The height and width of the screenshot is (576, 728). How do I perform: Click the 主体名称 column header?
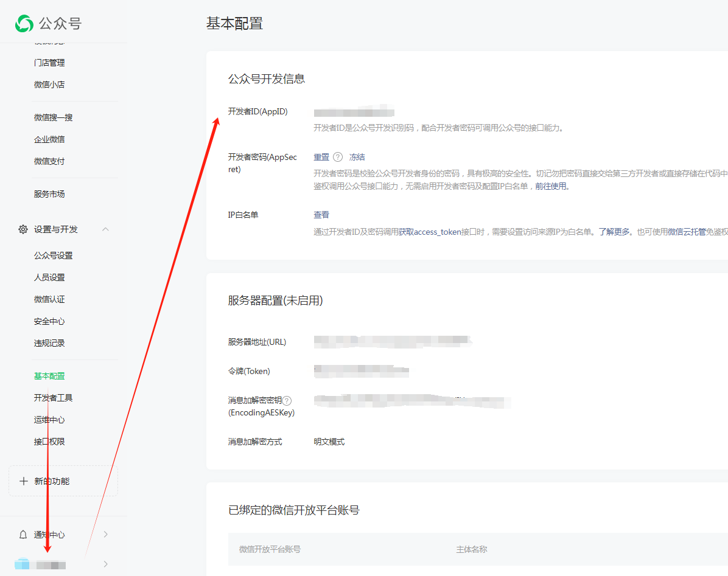tap(472, 550)
